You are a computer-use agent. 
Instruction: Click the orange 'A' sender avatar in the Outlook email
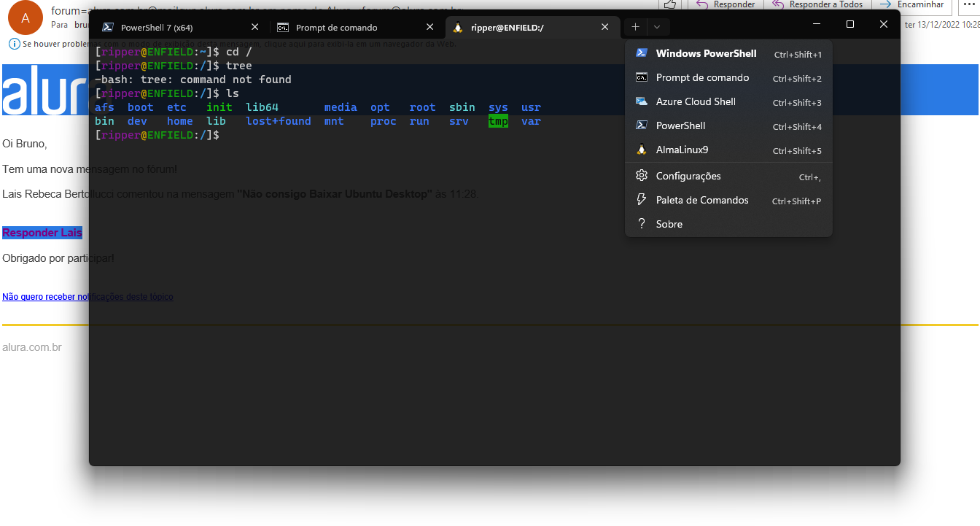click(x=26, y=18)
